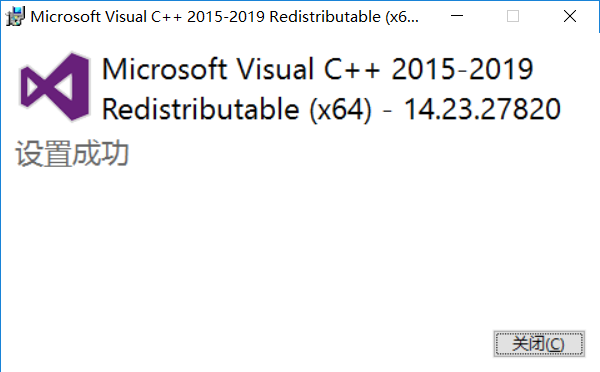Click the heading text Microsoft Visual C++ 2015-2019
The width and height of the screenshot is (600, 372).
coord(318,69)
